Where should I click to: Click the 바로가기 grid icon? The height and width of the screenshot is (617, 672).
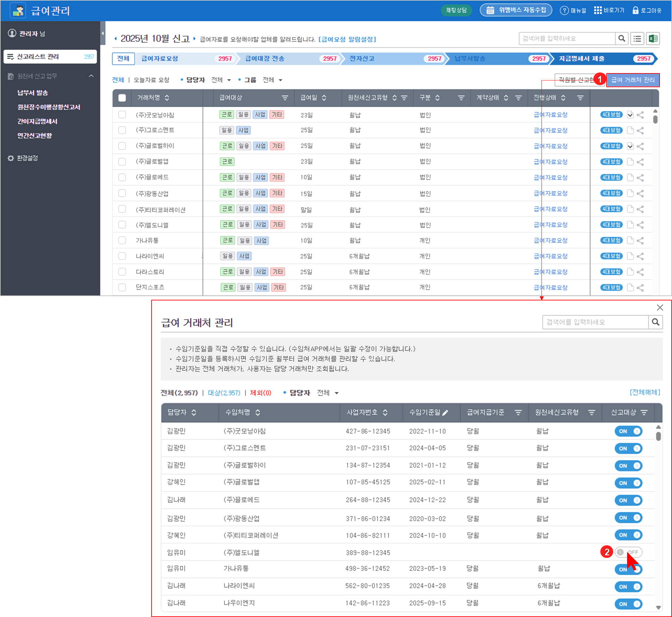[598, 10]
